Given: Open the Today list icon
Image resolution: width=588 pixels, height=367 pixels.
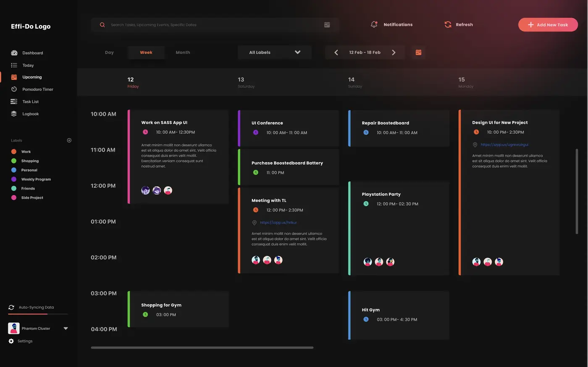Looking at the screenshot, I should tap(14, 65).
